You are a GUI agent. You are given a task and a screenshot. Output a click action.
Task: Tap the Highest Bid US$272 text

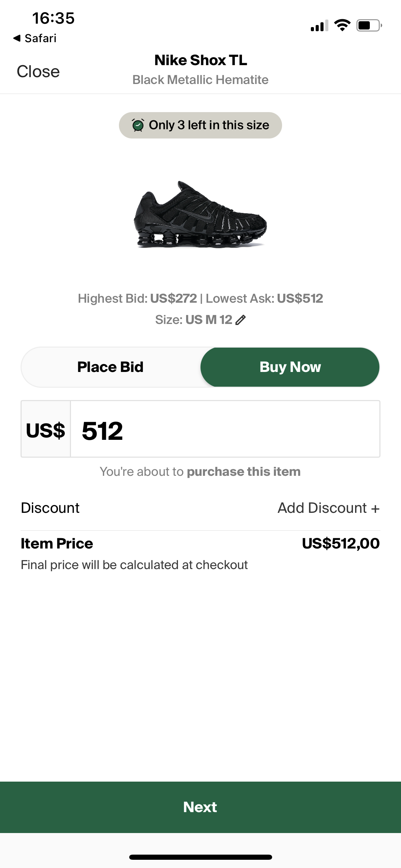click(137, 299)
